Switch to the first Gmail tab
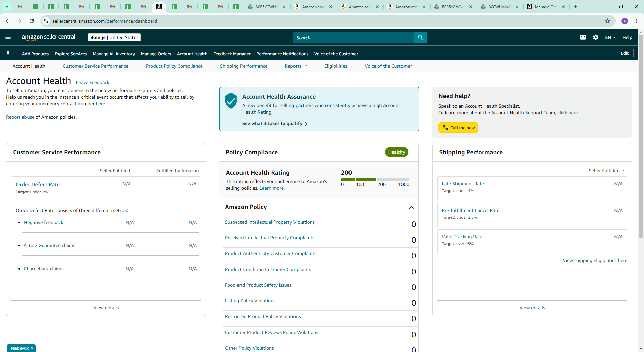644x352 pixels. (x=20, y=7)
